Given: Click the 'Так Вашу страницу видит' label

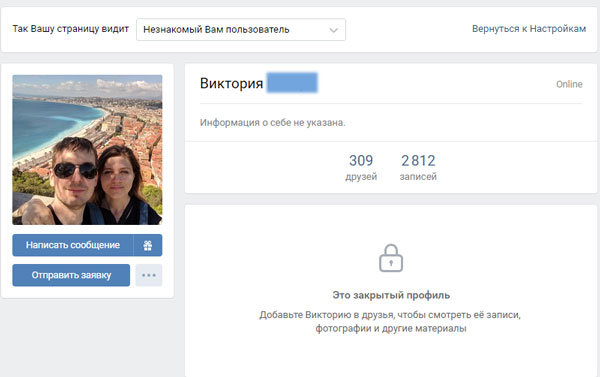Looking at the screenshot, I should point(70,29).
